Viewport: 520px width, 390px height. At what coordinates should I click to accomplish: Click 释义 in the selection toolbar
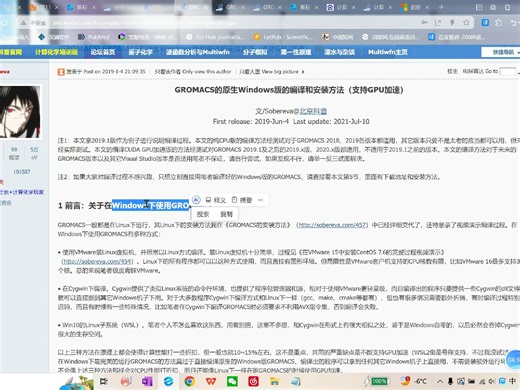216,200
